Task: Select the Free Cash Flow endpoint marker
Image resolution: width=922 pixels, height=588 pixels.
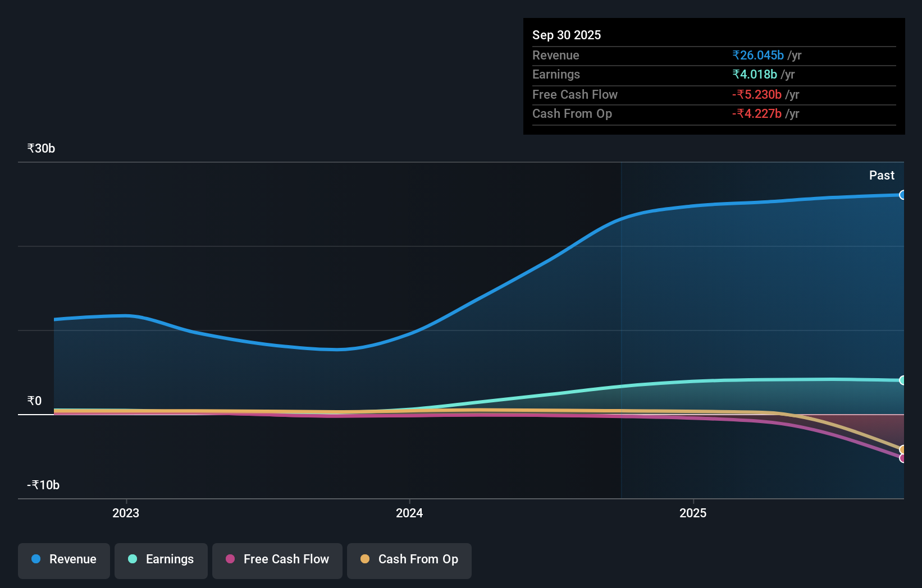Action: [x=903, y=459]
